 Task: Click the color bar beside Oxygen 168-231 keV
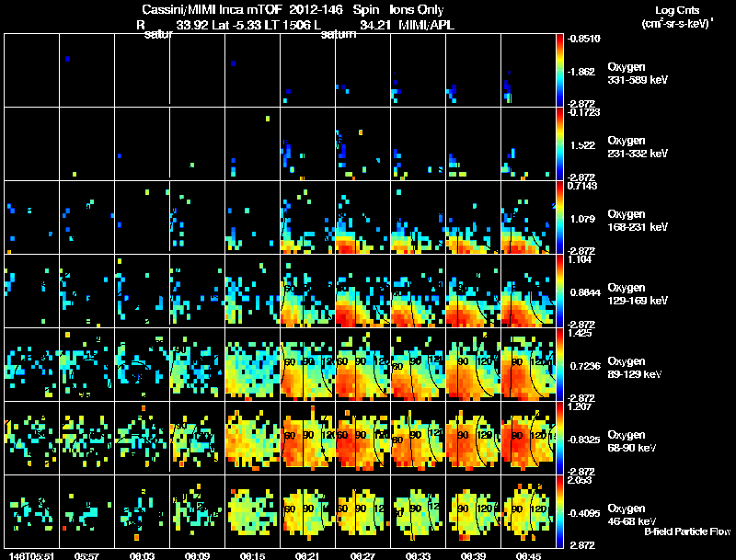559,217
